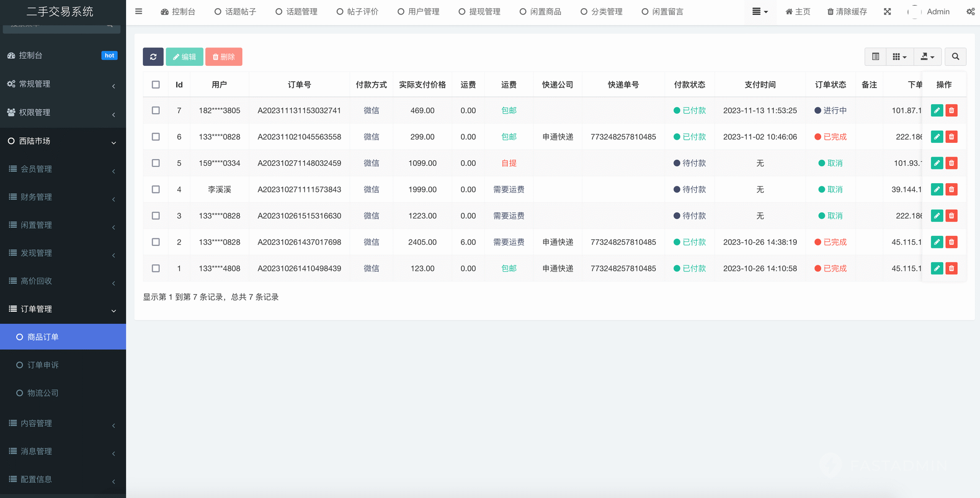Image resolution: width=980 pixels, height=498 pixels.
Task: Click the refresh table icon button
Action: (153, 57)
